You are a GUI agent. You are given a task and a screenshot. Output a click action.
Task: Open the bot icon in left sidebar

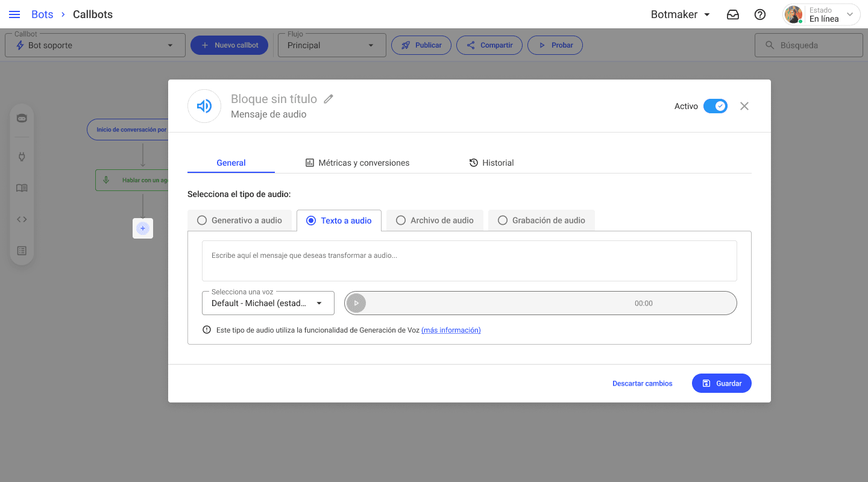[x=22, y=118]
